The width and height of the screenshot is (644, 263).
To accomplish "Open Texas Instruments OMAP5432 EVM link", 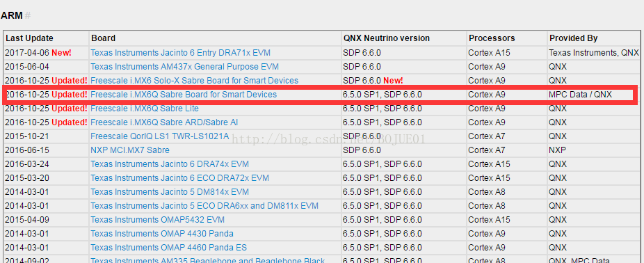I will (157, 221).
